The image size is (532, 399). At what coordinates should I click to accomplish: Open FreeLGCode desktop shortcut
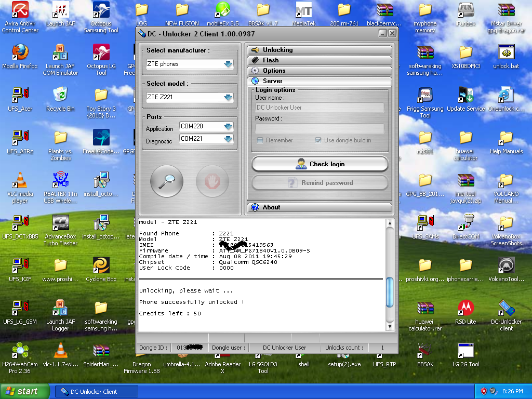pyautogui.click(x=101, y=141)
